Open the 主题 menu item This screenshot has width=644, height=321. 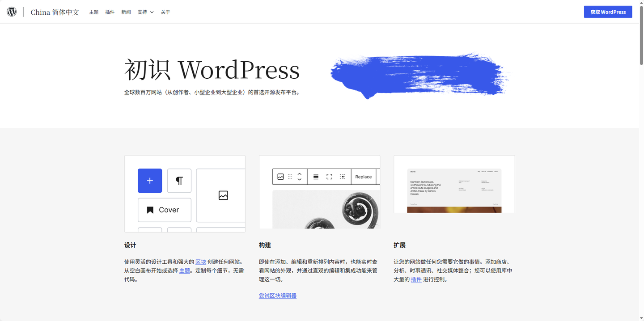93,12
